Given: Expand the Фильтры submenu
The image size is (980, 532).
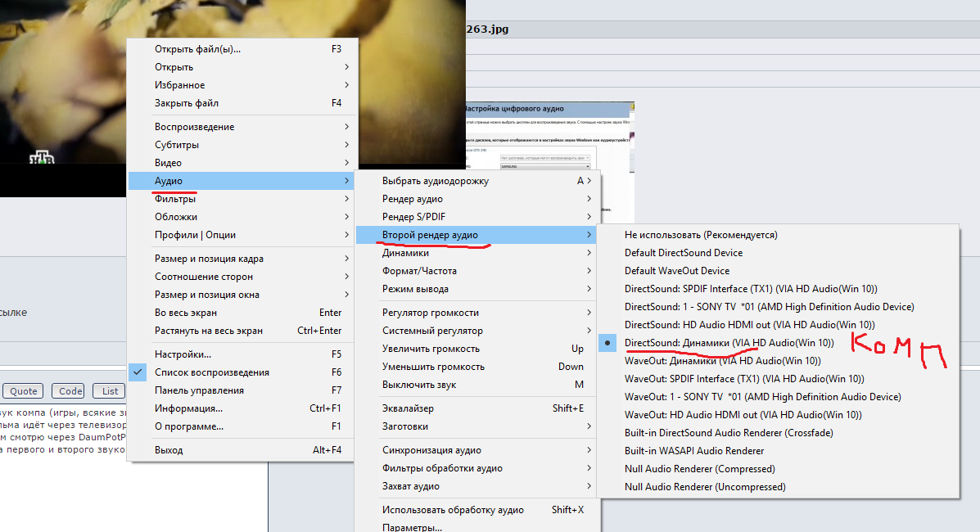Looking at the screenshot, I should 242,200.
